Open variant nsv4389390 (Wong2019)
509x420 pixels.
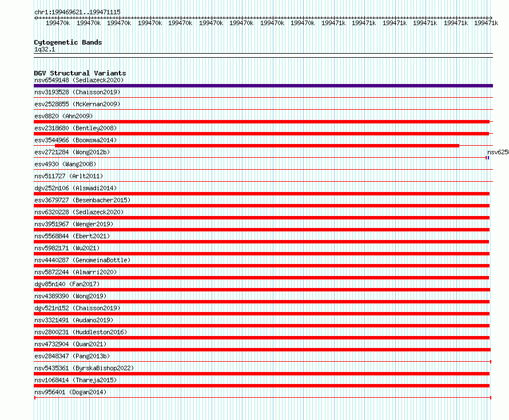pyautogui.click(x=70, y=296)
